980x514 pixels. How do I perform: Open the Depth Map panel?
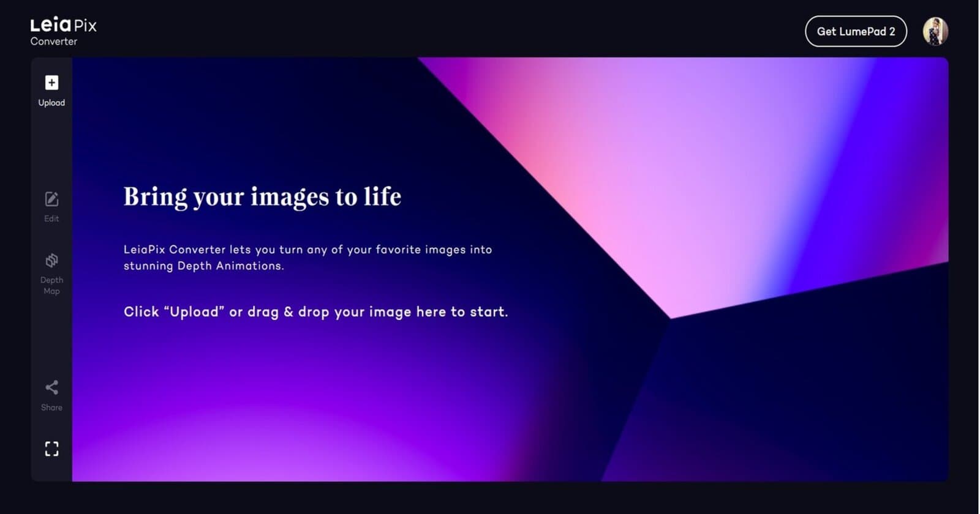51,274
